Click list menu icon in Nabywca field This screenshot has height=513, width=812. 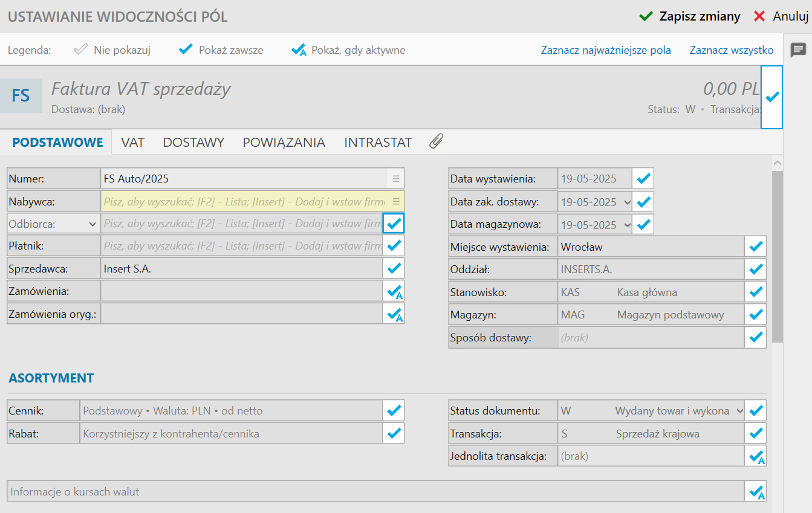pyautogui.click(x=396, y=201)
